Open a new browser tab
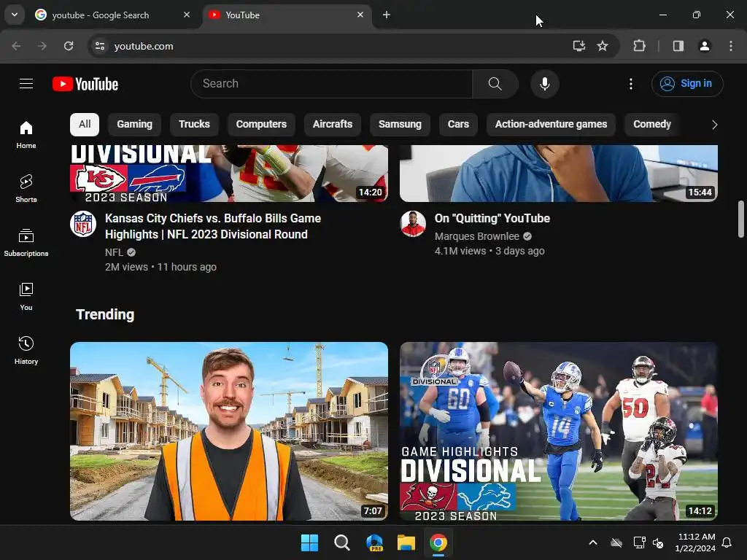747x560 pixels. (x=387, y=15)
